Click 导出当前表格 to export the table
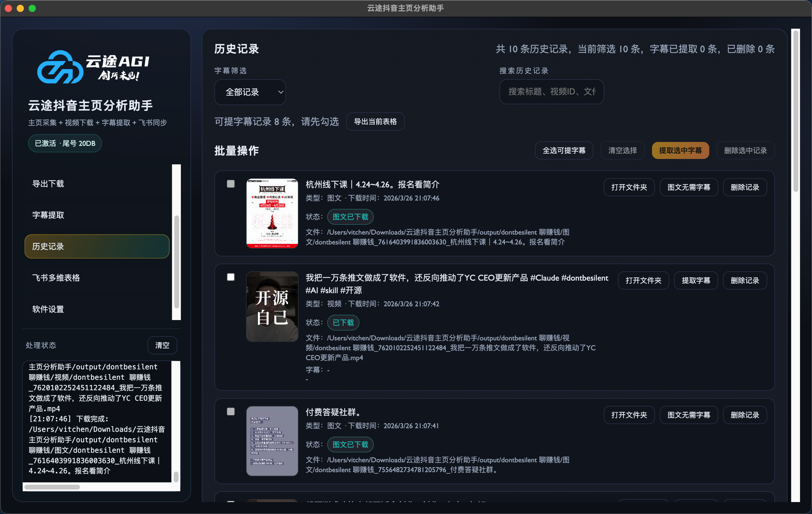The image size is (812, 514). (375, 122)
